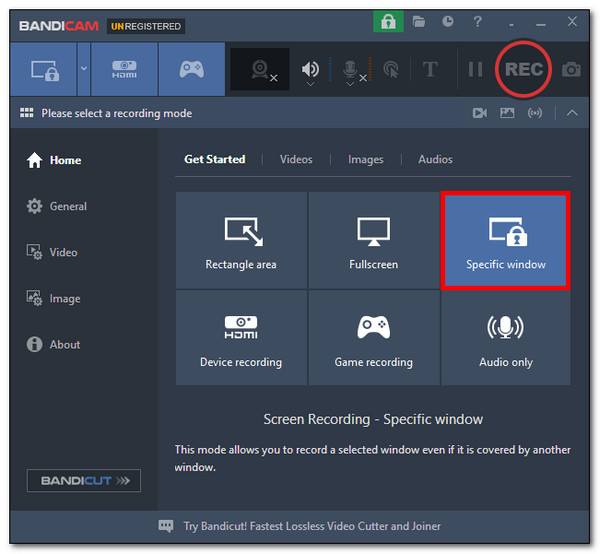Select Screen recording mode in top toolbar
The image size is (600, 554).
pos(44,69)
